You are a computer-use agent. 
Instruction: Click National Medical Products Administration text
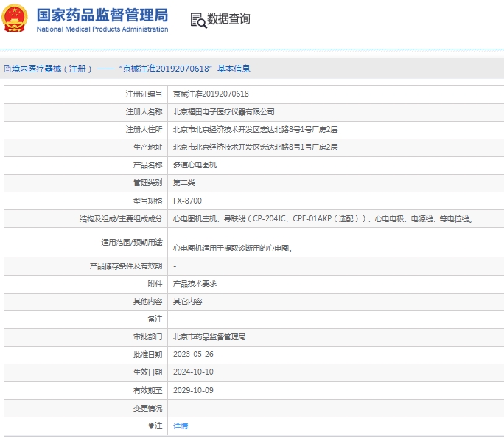(x=102, y=29)
